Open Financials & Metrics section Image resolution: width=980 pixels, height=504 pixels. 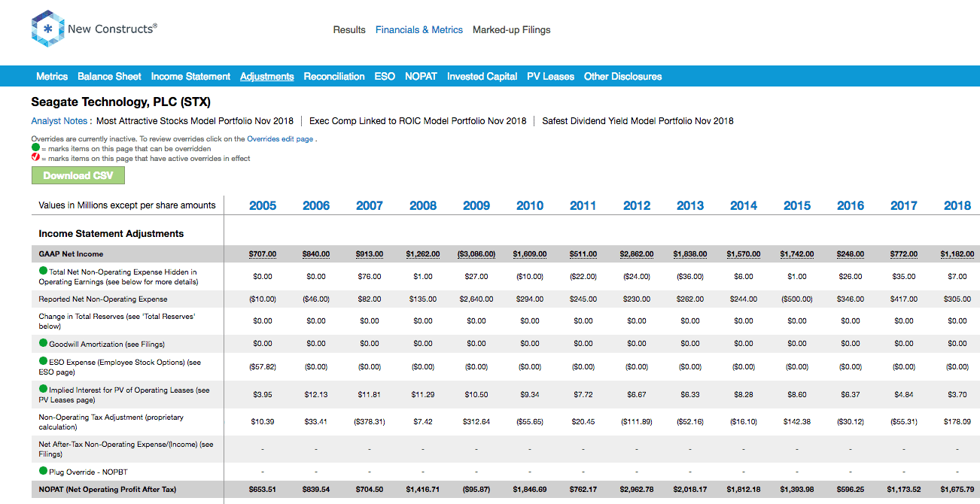click(x=419, y=30)
